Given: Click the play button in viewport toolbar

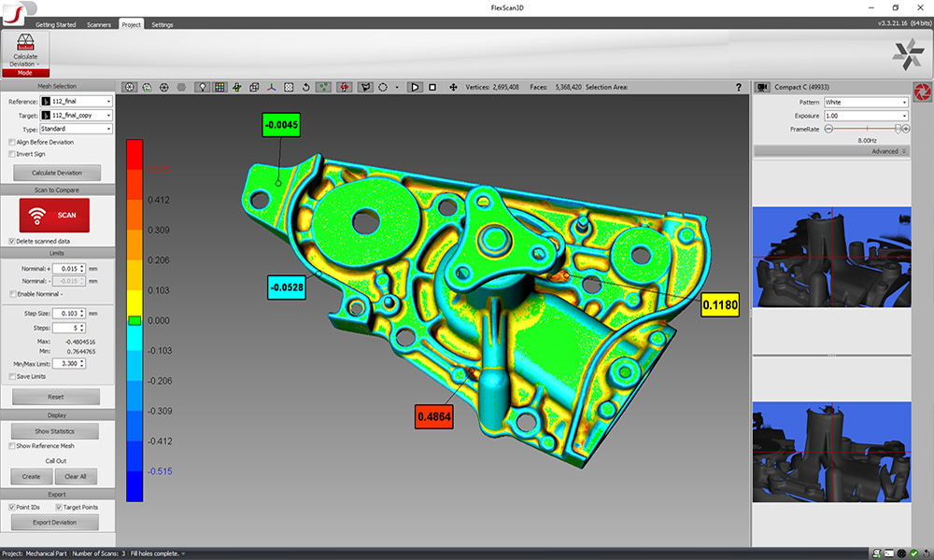Looking at the screenshot, I should pos(415,87).
